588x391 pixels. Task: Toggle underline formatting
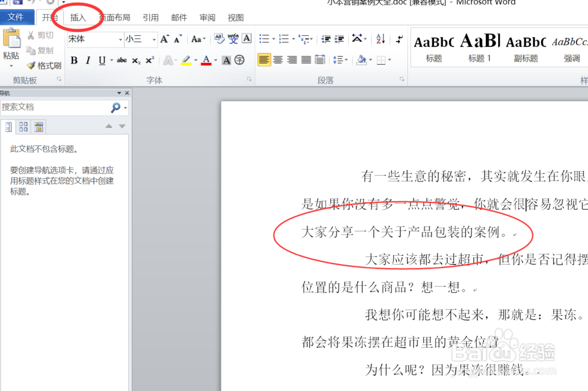[x=102, y=61]
